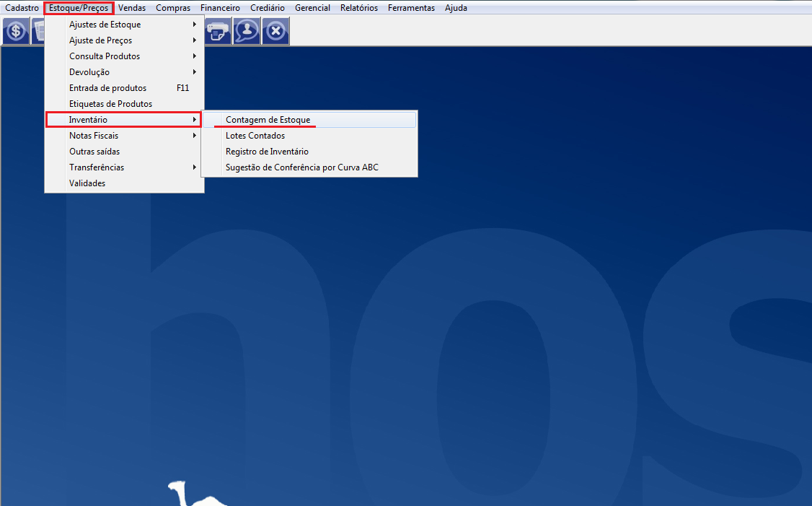Open the Vendas menu in menu bar
This screenshot has width=812, height=506.
coord(132,8)
